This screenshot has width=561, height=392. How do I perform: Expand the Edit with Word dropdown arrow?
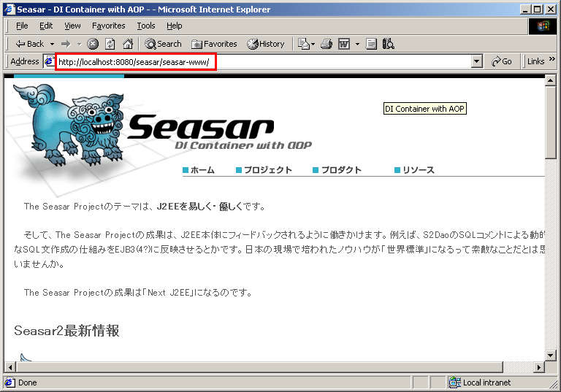(x=357, y=44)
